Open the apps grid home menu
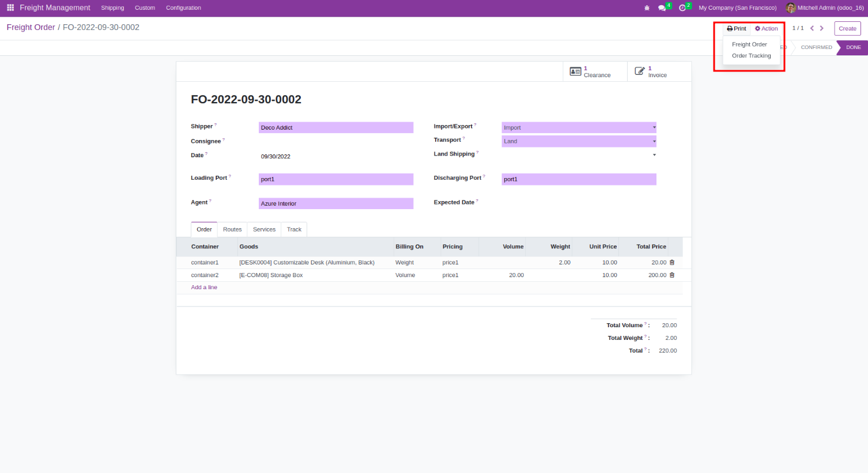This screenshot has width=868, height=473. (x=10, y=7)
